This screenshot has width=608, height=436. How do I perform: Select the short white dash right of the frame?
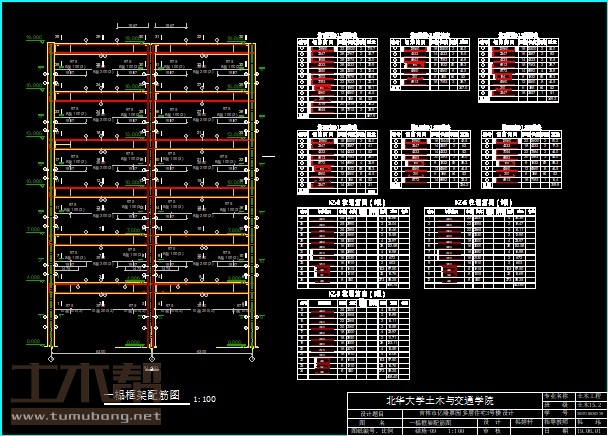(x=267, y=156)
